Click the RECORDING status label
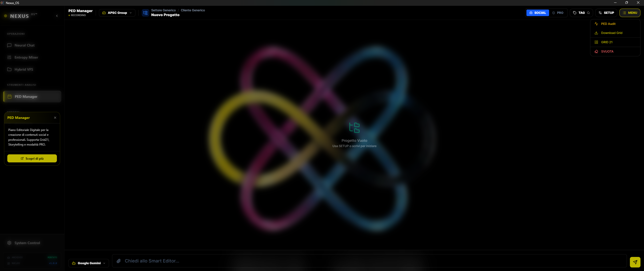This screenshot has width=644, height=271. tap(78, 15)
